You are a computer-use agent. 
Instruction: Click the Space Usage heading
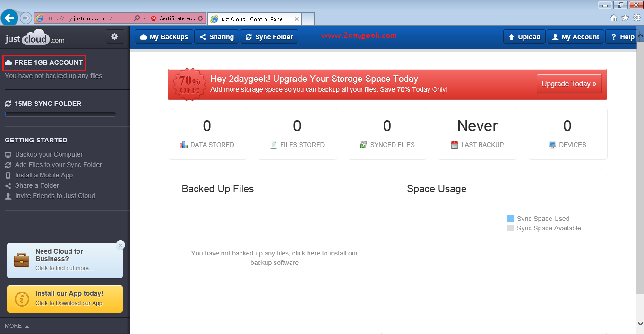point(437,189)
